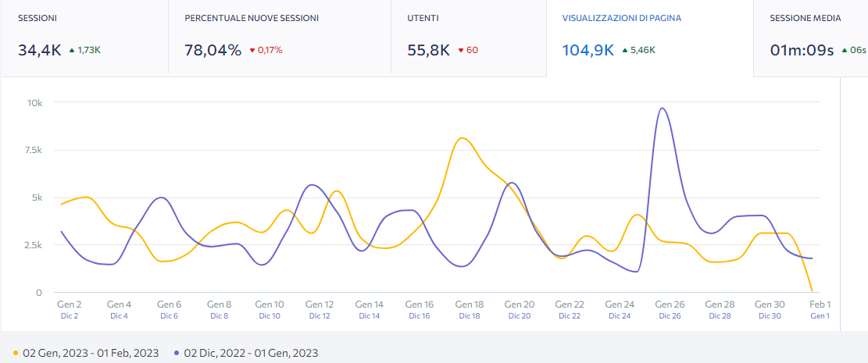The width and height of the screenshot is (868, 363).
Task: Click the Feb 1 x-axis label
Action: [x=820, y=304]
